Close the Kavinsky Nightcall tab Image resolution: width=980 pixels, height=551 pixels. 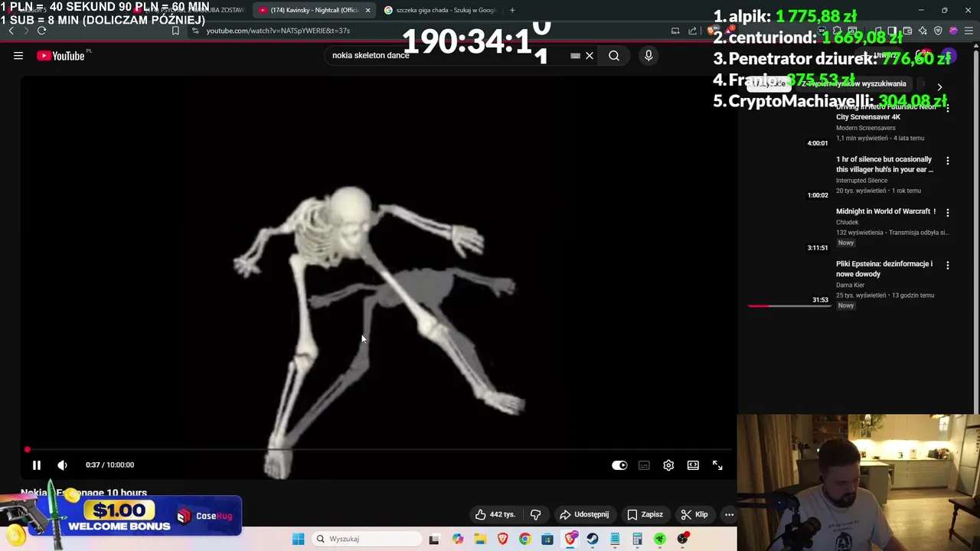pyautogui.click(x=367, y=10)
